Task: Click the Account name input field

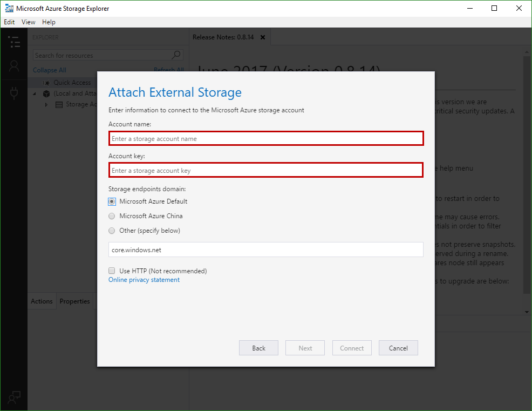Action: [265, 139]
